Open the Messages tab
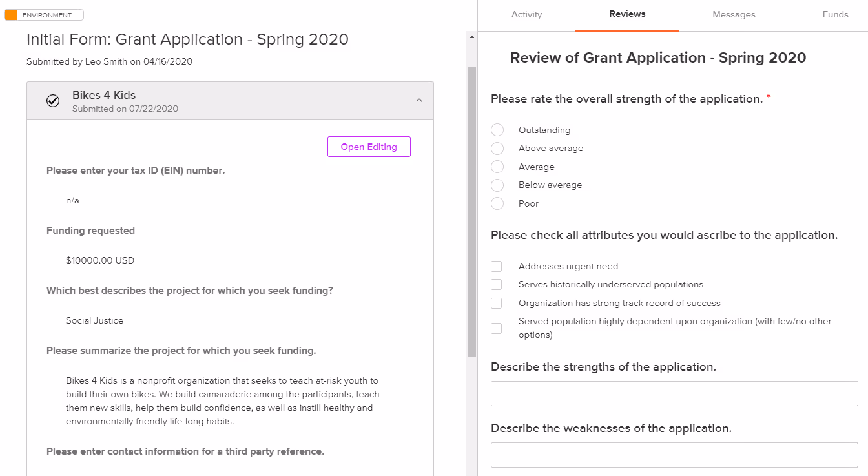868x476 pixels. (x=734, y=14)
